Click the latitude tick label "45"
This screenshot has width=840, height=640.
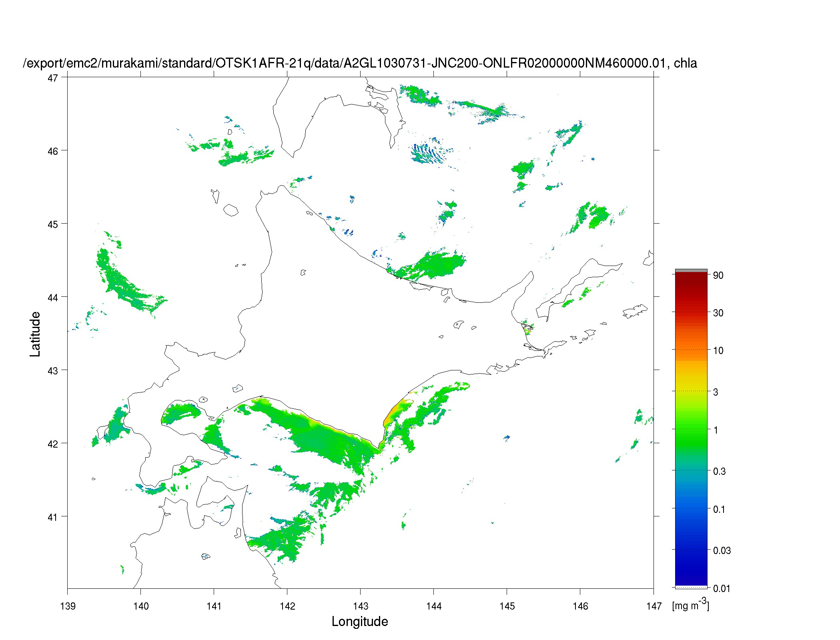(x=52, y=224)
